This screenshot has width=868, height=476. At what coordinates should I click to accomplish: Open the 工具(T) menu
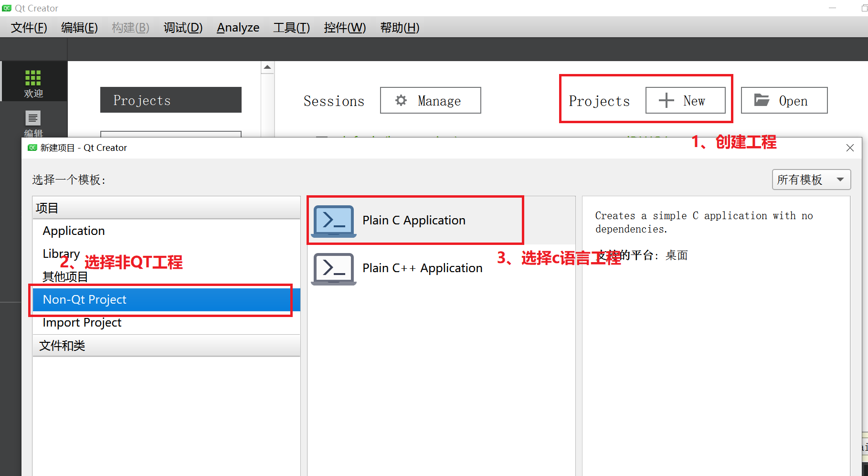tap(291, 27)
